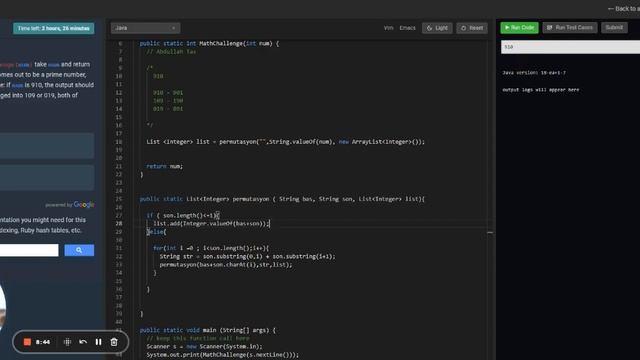Restart recording with undo arrow icon
Viewport: 640px width, 360px height.
[x=83, y=342]
